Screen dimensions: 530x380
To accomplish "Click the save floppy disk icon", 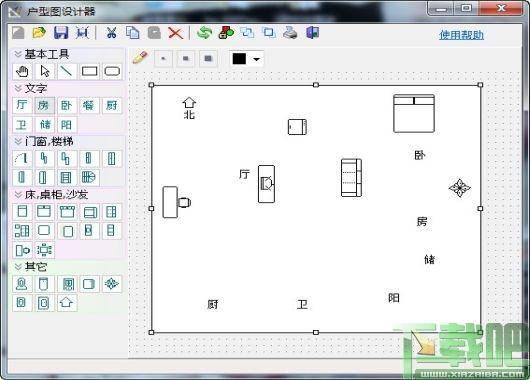I will click(61, 33).
